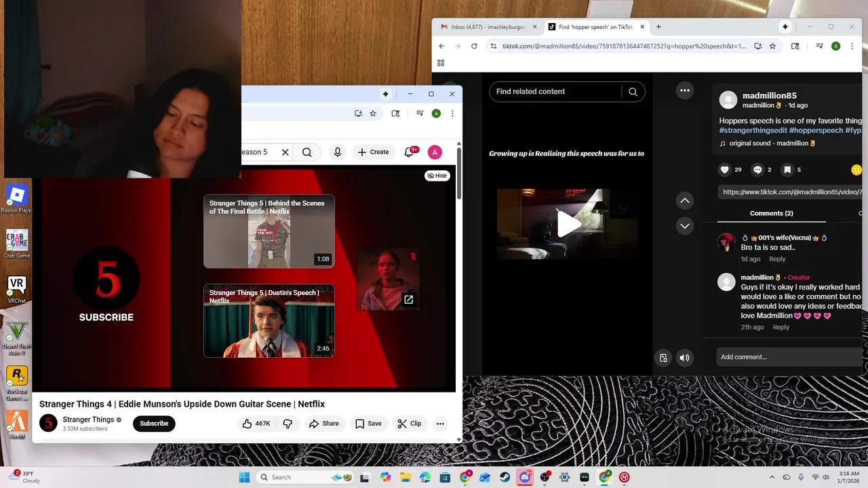
Task: View site information icon for tiktok.com
Action: 493,46
